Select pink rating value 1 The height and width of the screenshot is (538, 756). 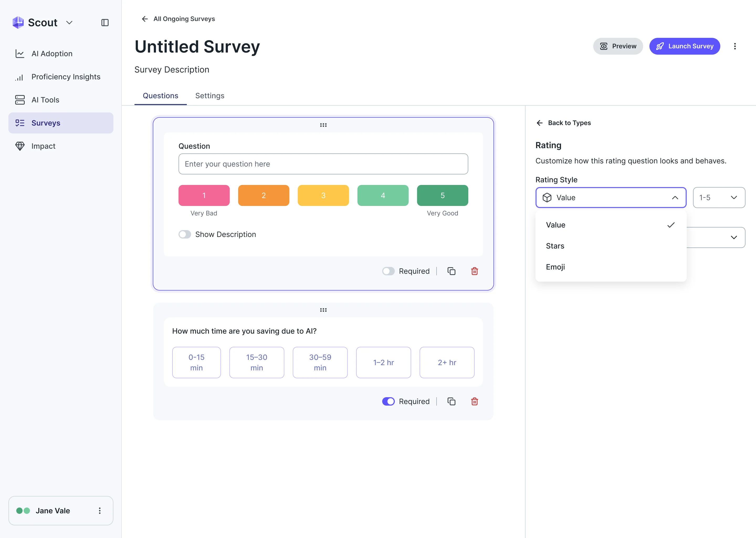[x=204, y=195]
